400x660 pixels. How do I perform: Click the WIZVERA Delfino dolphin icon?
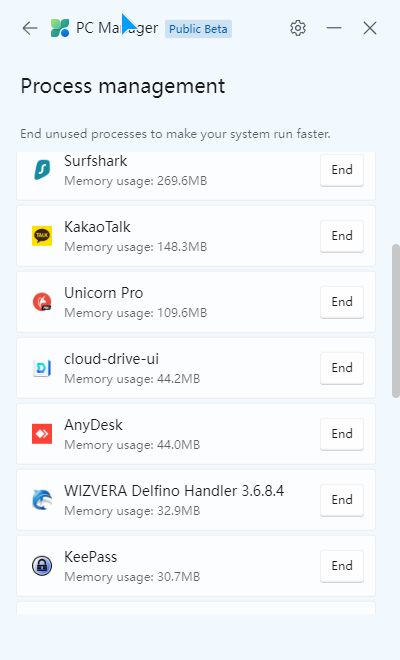click(42, 500)
